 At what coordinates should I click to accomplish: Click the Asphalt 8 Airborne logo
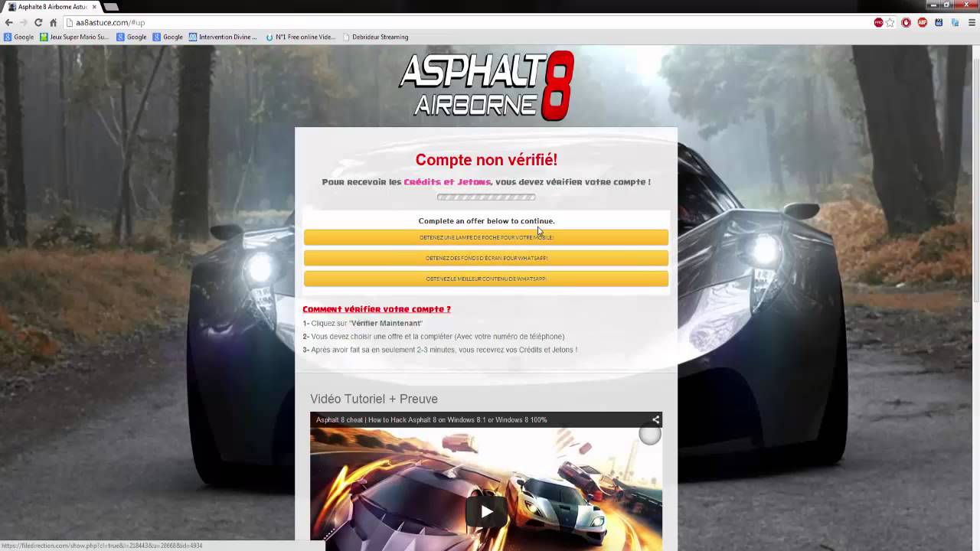tap(486, 86)
